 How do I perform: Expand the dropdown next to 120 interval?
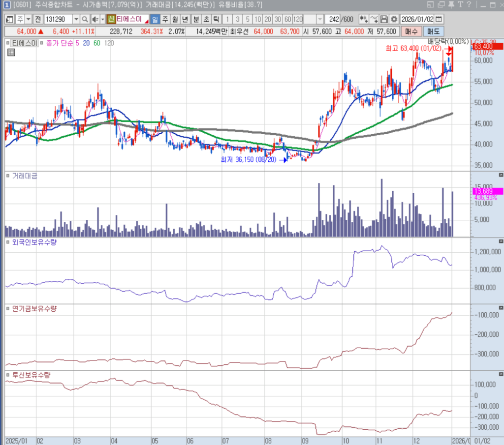click(x=320, y=19)
